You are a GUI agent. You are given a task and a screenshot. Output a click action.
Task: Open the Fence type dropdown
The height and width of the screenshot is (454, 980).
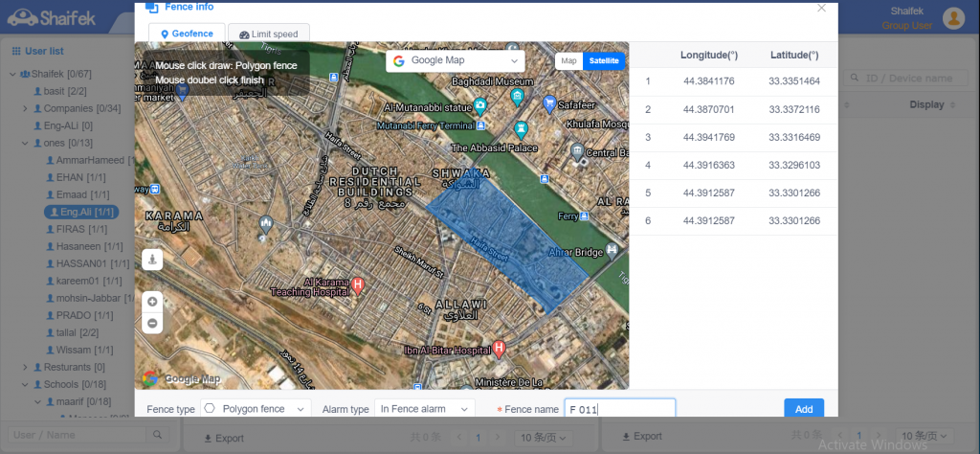click(256, 409)
